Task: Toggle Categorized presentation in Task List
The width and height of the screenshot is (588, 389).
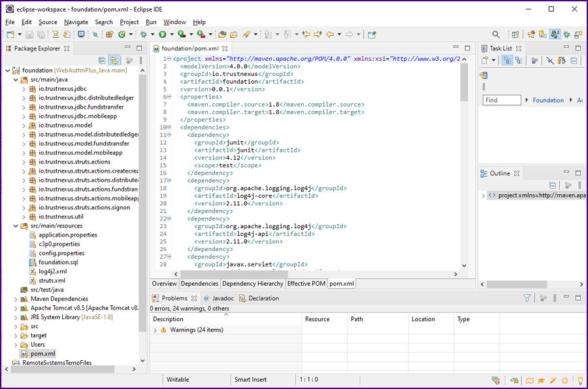Action: [508, 60]
